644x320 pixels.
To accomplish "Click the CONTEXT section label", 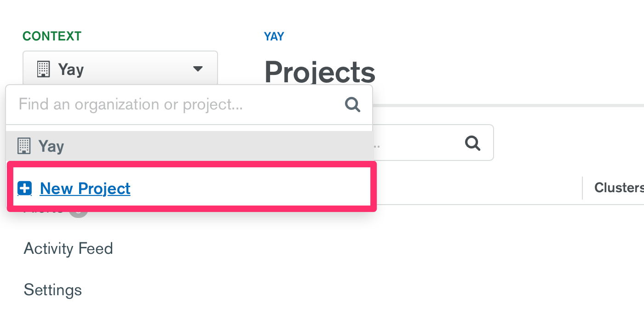I will pos(52,36).
